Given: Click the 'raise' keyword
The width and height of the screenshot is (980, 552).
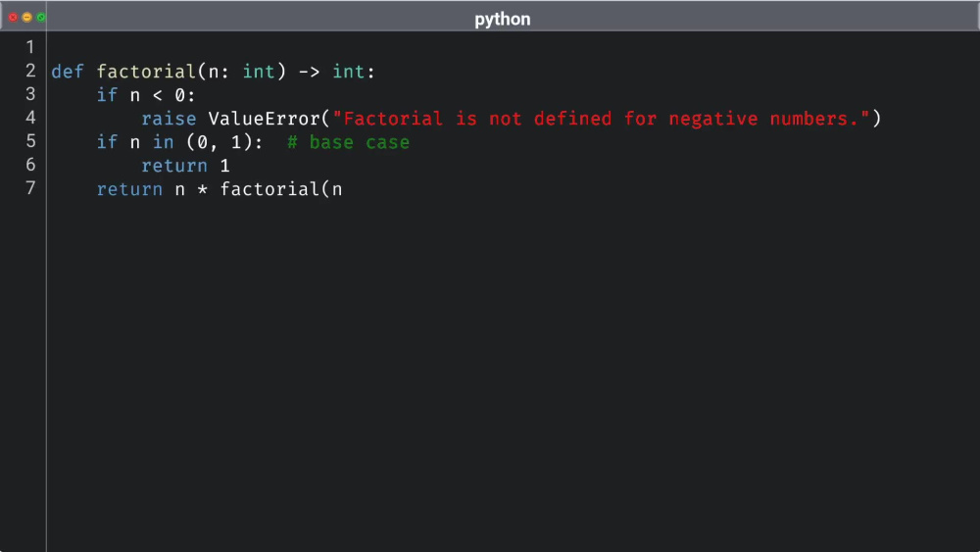Looking at the screenshot, I should click(169, 119).
